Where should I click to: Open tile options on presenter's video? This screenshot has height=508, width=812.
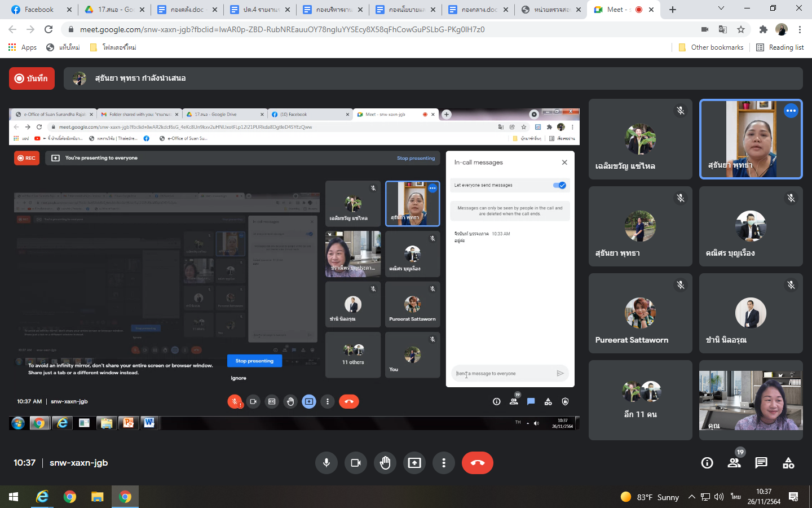791,111
